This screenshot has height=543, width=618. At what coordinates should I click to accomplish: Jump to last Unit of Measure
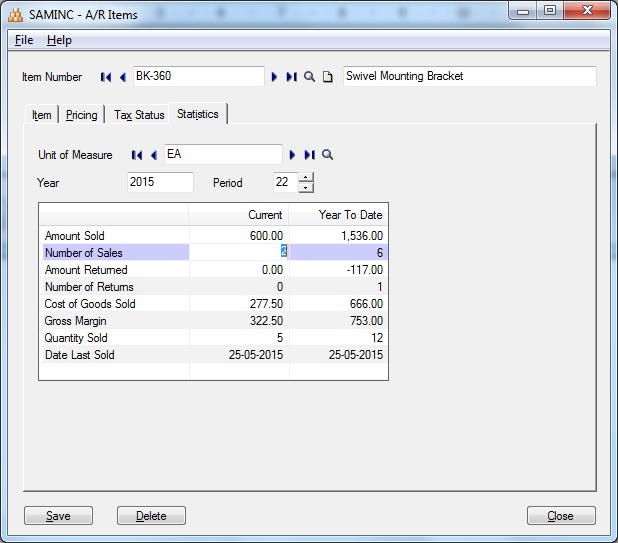tap(309, 155)
